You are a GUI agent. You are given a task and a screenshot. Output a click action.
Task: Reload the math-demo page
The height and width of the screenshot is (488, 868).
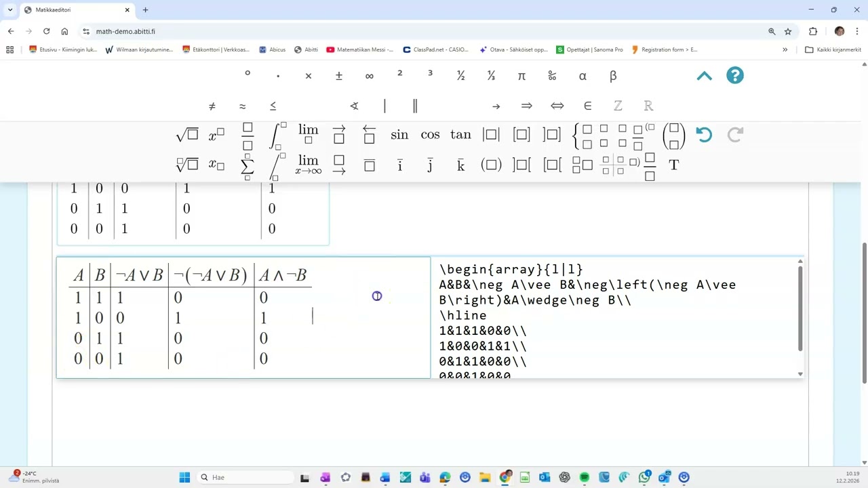[46, 31]
